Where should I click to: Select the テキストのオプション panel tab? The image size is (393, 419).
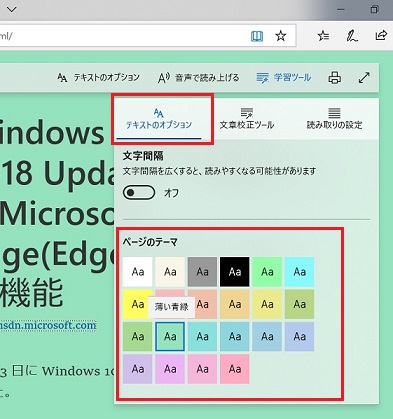point(159,119)
